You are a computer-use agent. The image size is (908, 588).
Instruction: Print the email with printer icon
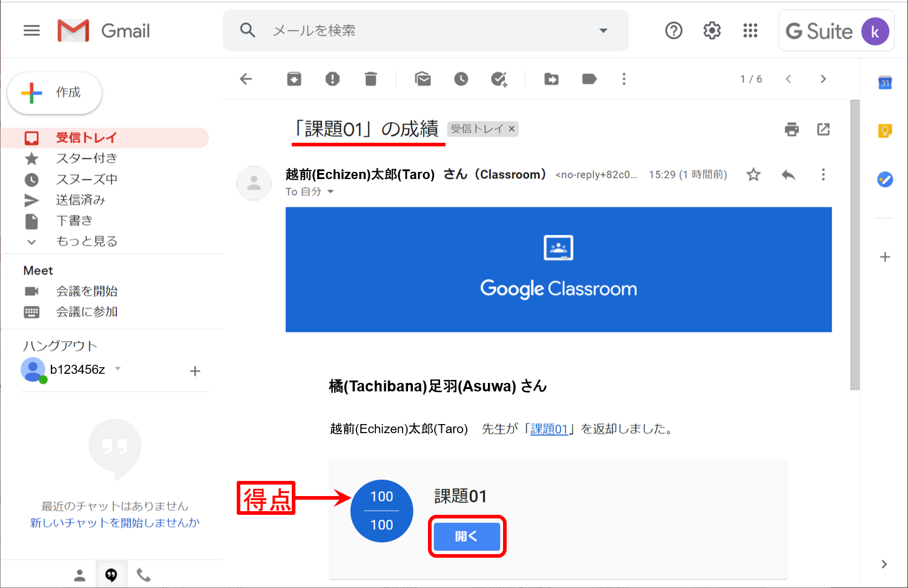[792, 129]
